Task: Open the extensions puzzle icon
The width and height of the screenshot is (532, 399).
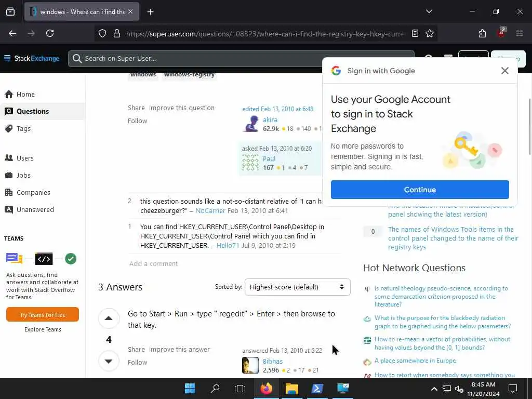Action: [482, 33]
